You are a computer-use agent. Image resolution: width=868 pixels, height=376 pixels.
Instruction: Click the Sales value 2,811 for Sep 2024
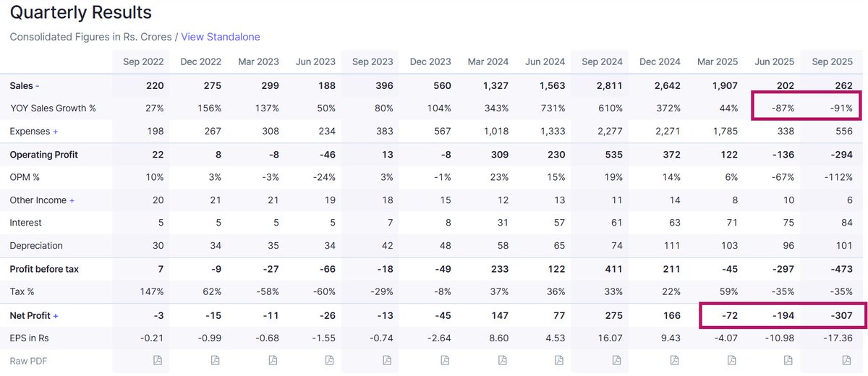(610, 85)
